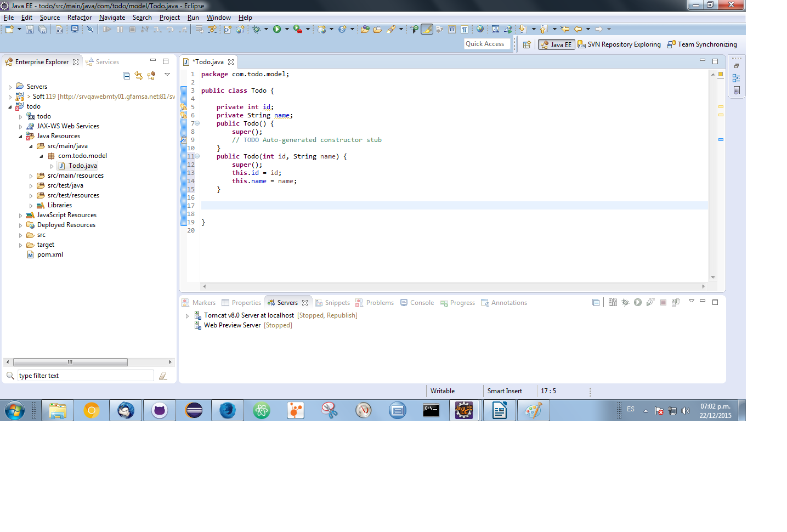
Task: Clear the filter text with eraser icon
Action: point(163,376)
